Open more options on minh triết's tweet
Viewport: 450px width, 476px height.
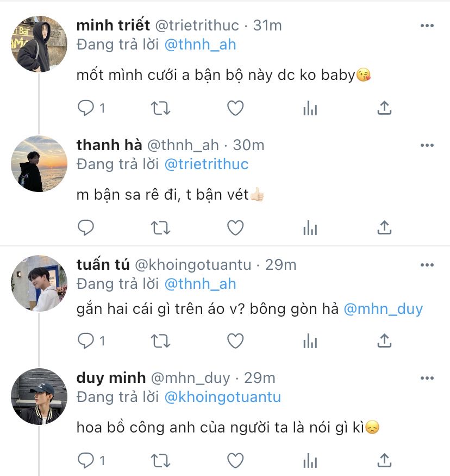pyautogui.click(x=427, y=26)
